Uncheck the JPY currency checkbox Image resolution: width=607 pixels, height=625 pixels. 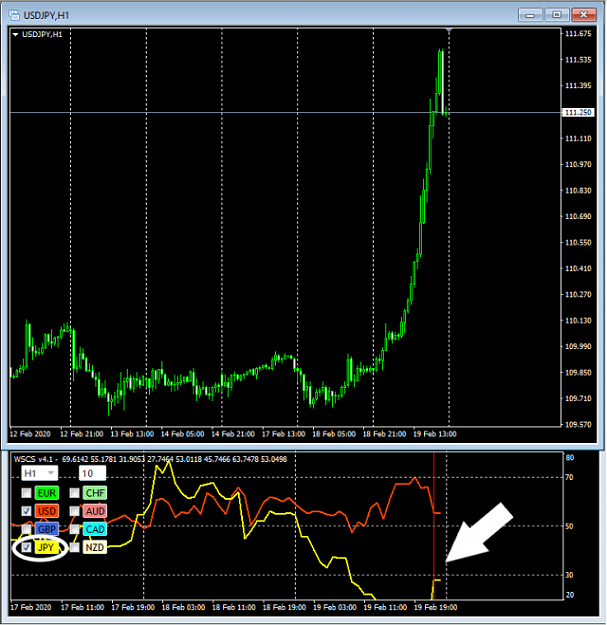click(27, 547)
